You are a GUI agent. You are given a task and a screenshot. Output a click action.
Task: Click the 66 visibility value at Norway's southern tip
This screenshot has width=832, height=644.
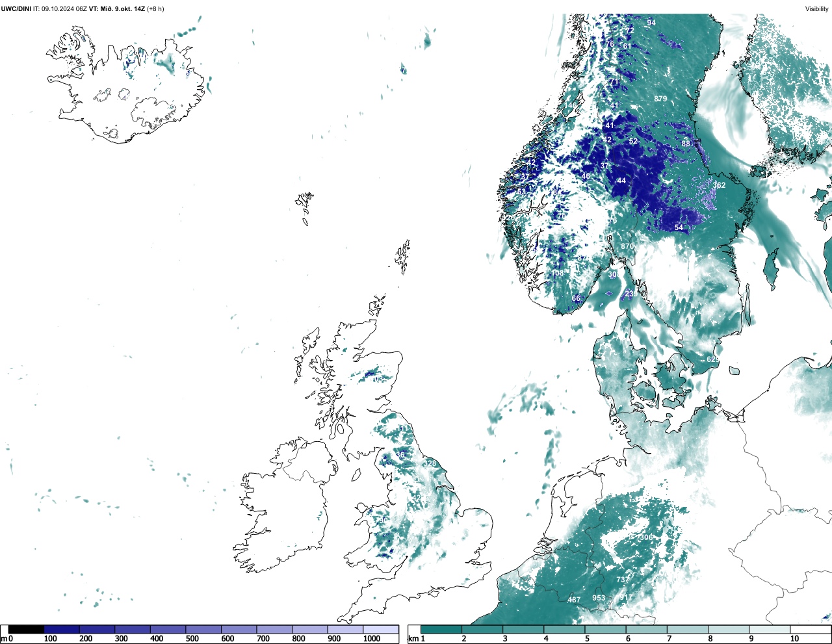click(576, 298)
